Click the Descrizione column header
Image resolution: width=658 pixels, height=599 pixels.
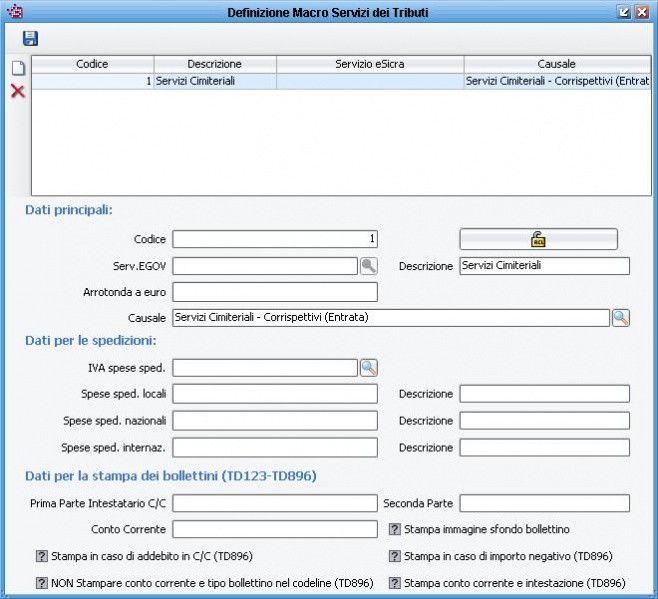coord(214,64)
